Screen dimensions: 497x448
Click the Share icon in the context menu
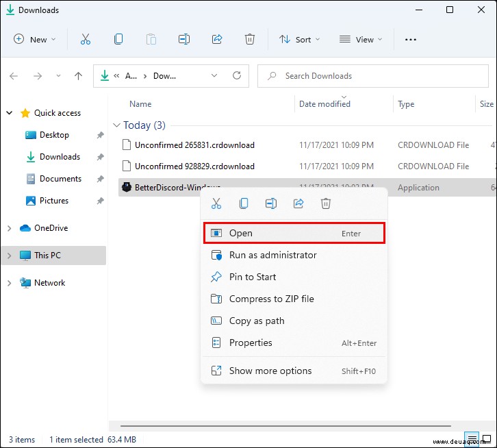tap(298, 203)
